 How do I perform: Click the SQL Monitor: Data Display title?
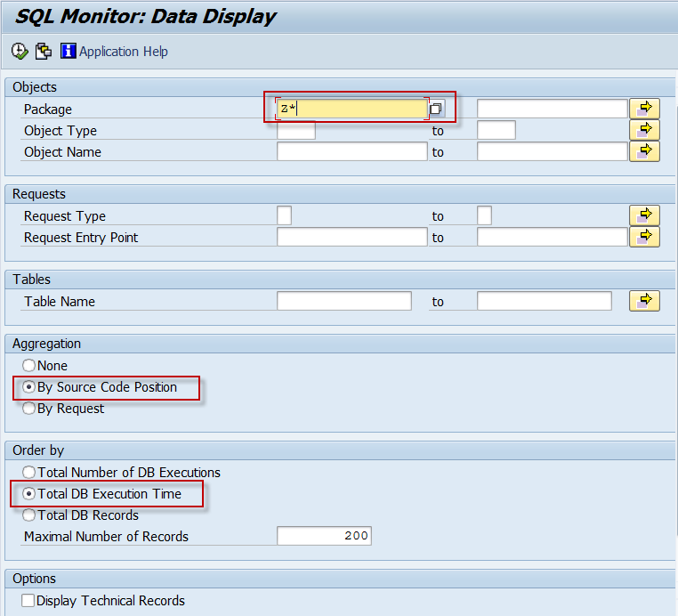coord(146,16)
